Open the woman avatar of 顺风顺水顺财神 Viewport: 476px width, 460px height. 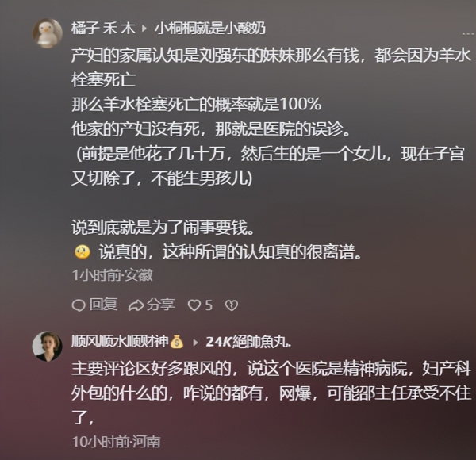point(47,347)
